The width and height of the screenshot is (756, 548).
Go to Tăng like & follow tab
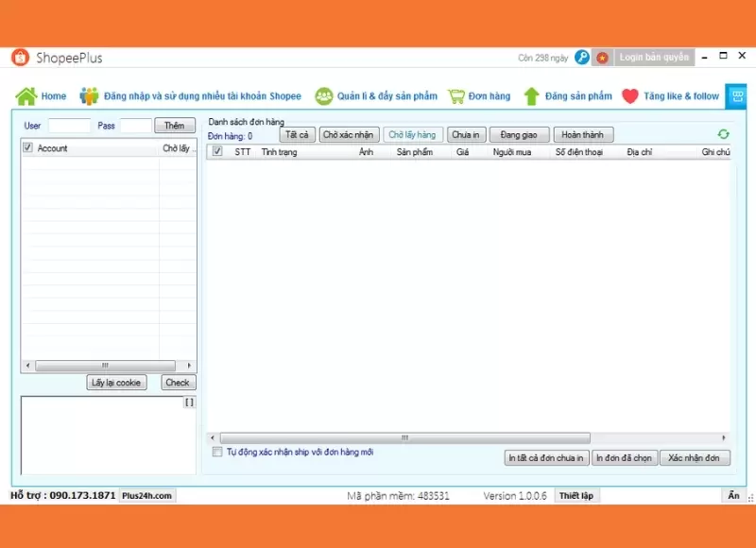(x=681, y=96)
